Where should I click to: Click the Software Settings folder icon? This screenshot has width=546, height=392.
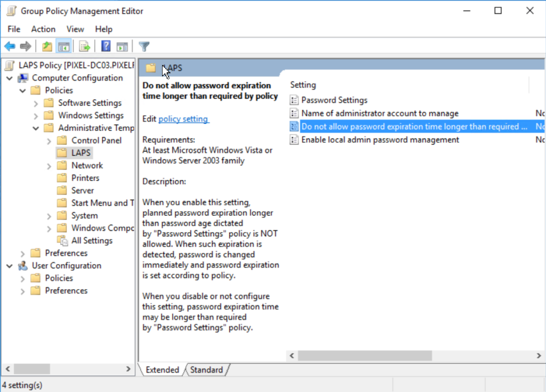tap(49, 103)
